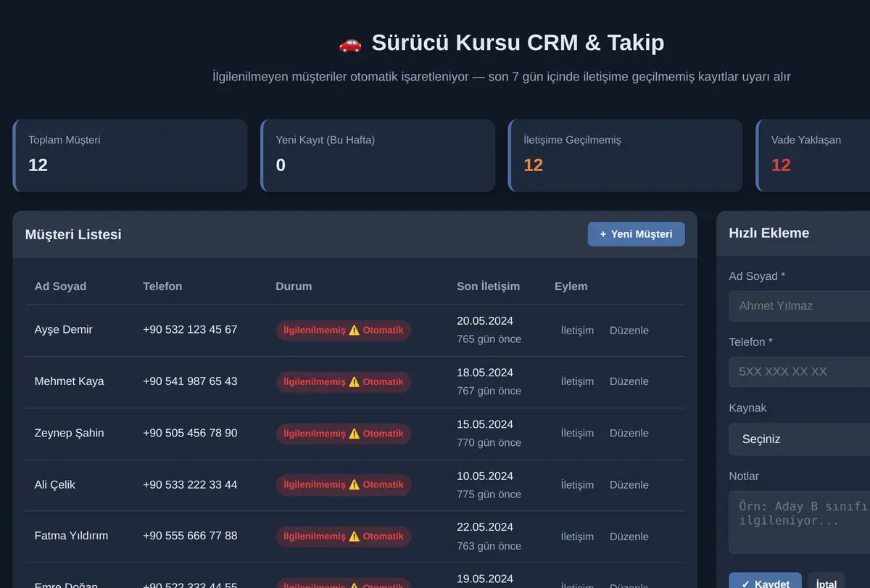This screenshot has height=588, width=870.
Task: Click Ali Çelik's İlgilenilmemiş status badge
Action: (344, 485)
